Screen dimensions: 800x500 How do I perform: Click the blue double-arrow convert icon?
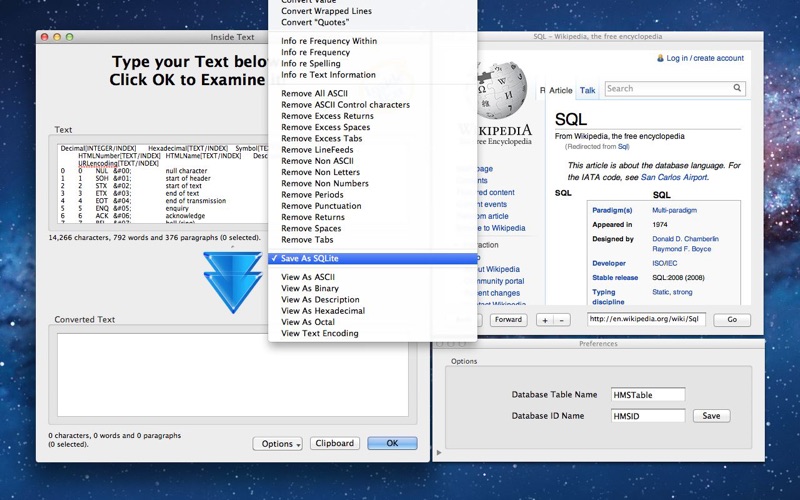(233, 281)
